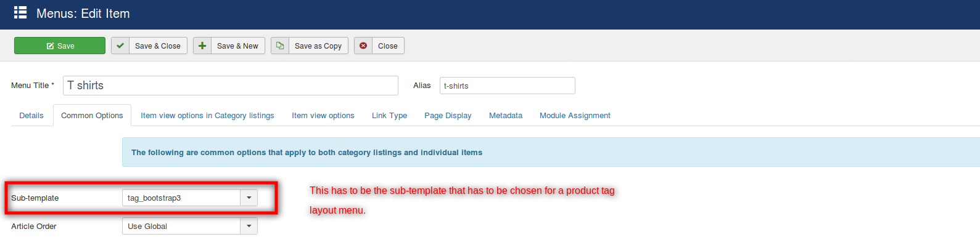The image size is (980, 245).
Task: Open the Sub-template dropdown arrow
Action: 249,198
